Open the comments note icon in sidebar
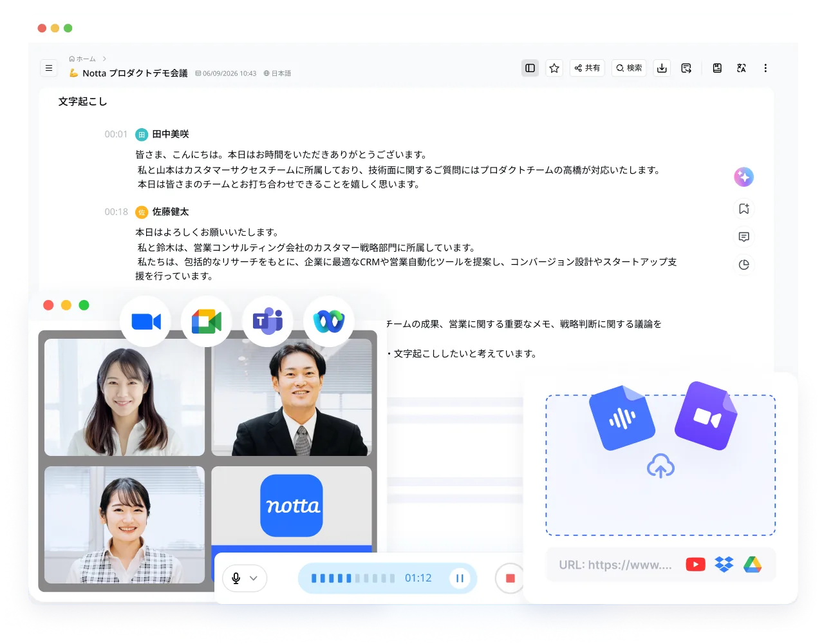Image resolution: width=824 pixels, height=644 pixels. click(x=744, y=237)
